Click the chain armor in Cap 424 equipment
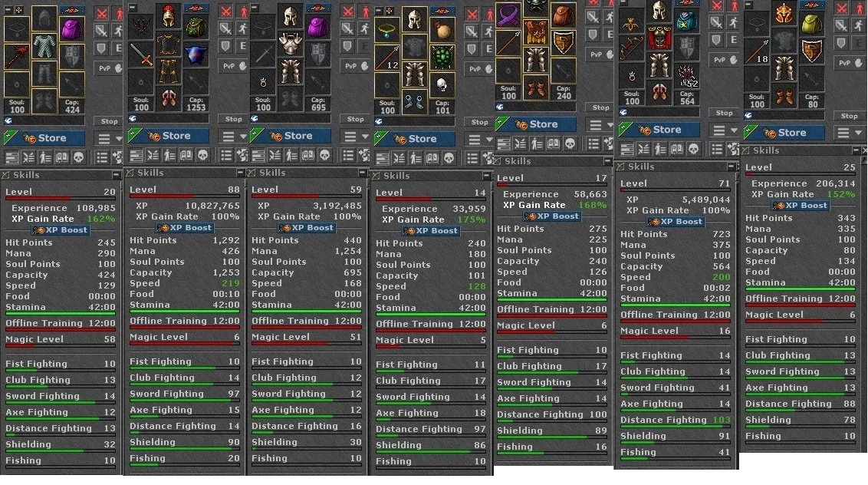 pyautogui.click(x=44, y=45)
